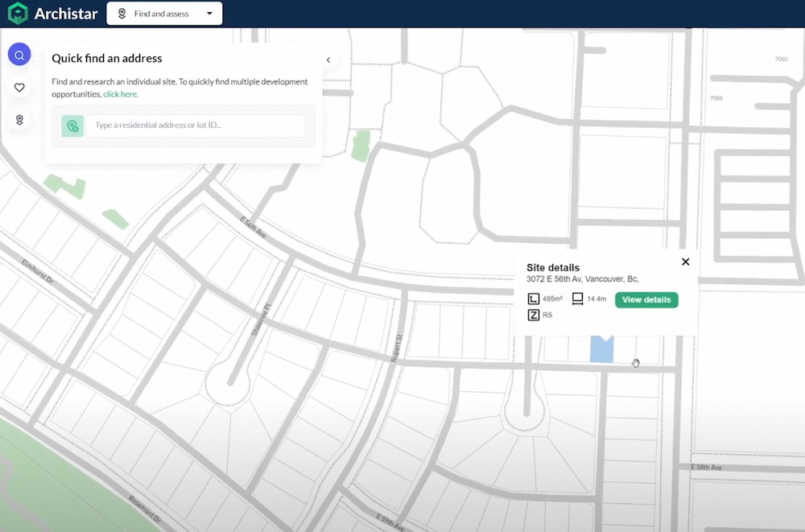The image size is (805, 532).
Task: Select the highlighted blue lot on map
Action: 601,349
